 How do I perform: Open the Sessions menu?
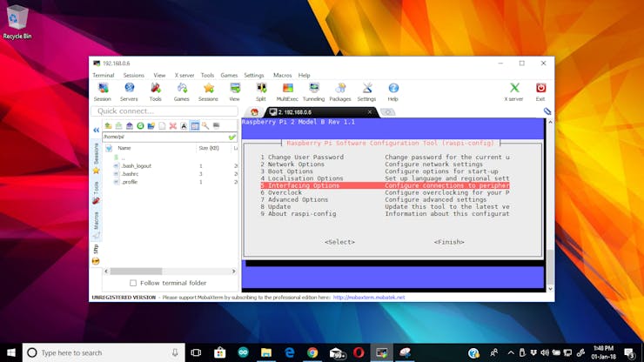(x=133, y=75)
